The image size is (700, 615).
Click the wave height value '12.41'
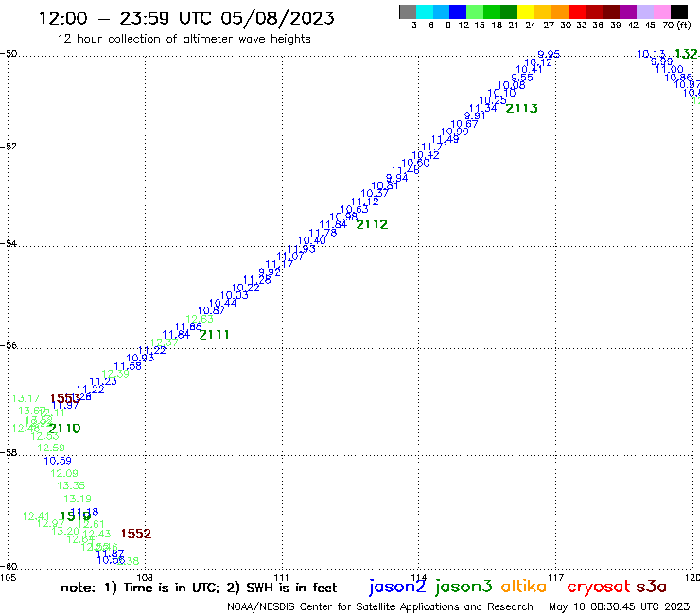point(36,517)
